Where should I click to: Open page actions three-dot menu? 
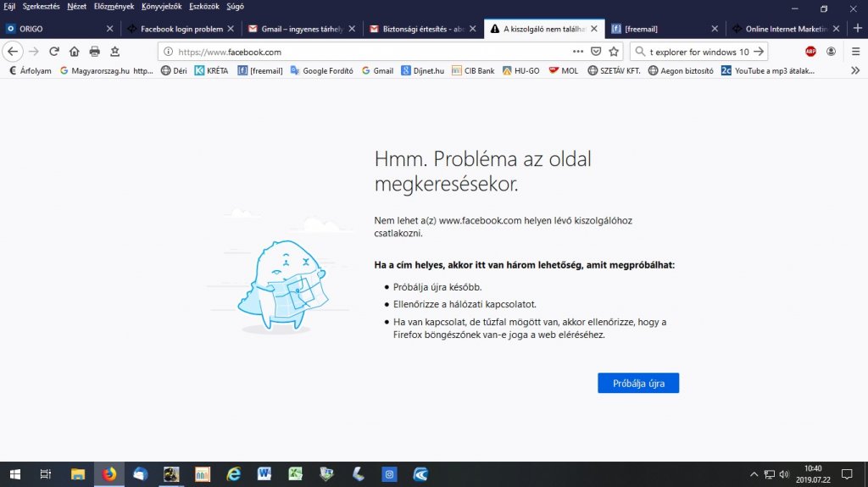tap(578, 52)
